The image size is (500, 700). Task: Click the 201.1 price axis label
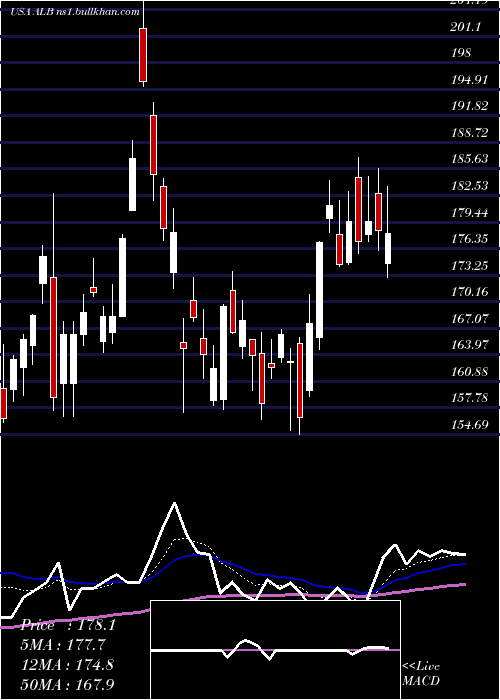466,27
